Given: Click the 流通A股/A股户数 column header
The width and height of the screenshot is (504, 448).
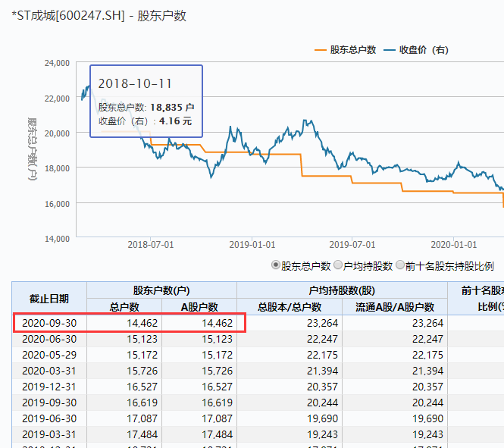Looking at the screenshot, I should [x=395, y=307].
